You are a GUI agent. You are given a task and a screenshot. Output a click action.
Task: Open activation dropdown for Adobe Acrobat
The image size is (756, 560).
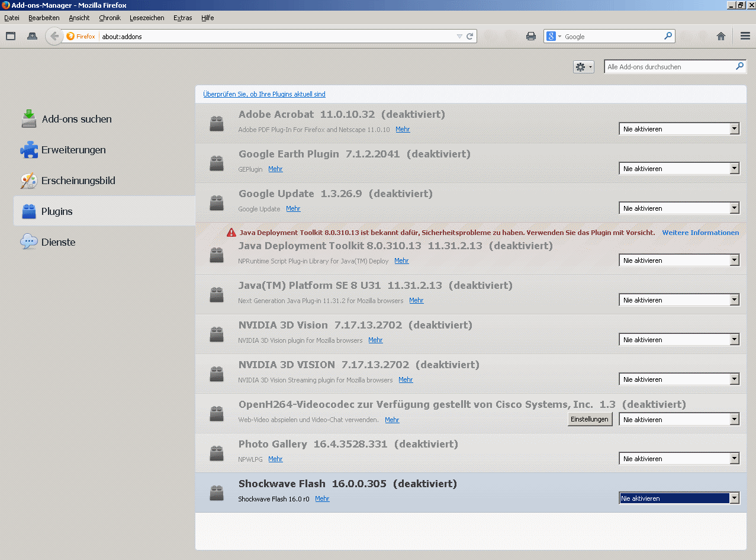pyautogui.click(x=679, y=128)
